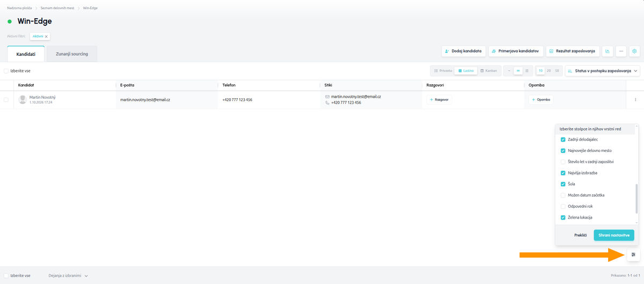Click the Kandidat column header
This screenshot has width=644, height=284.
tap(26, 85)
